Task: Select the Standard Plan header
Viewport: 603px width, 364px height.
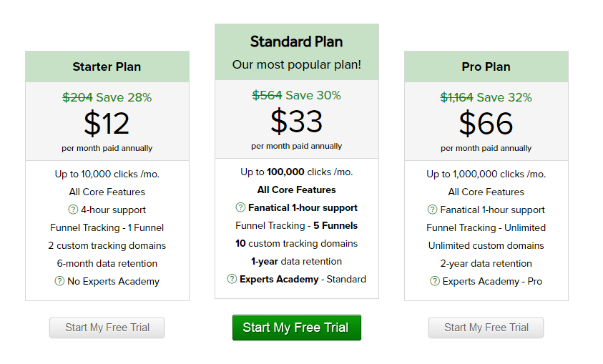Action: pos(296,41)
